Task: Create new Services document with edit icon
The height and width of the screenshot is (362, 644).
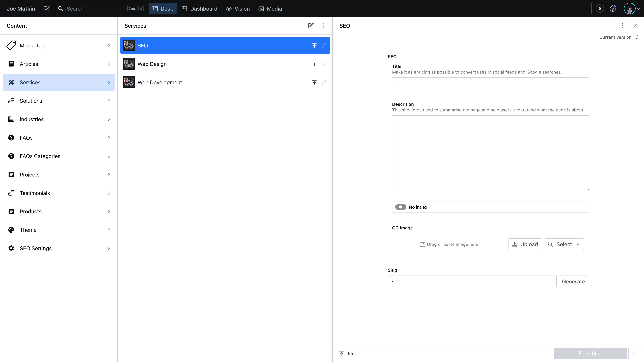Action: pyautogui.click(x=311, y=26)
